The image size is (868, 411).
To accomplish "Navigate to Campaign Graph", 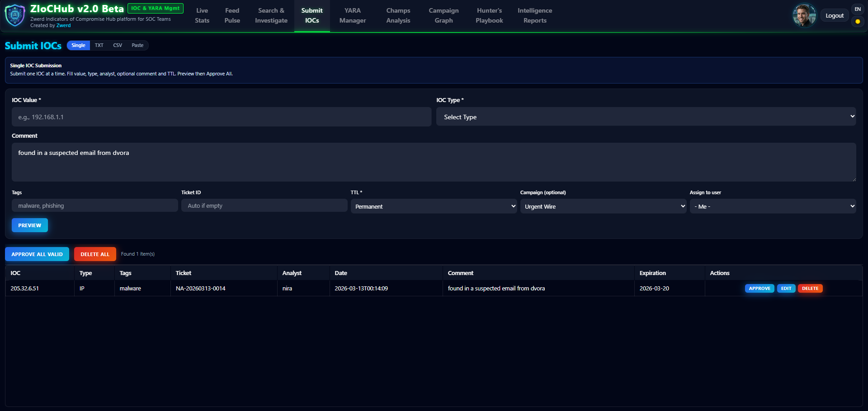I will click(x=443, y=15).
